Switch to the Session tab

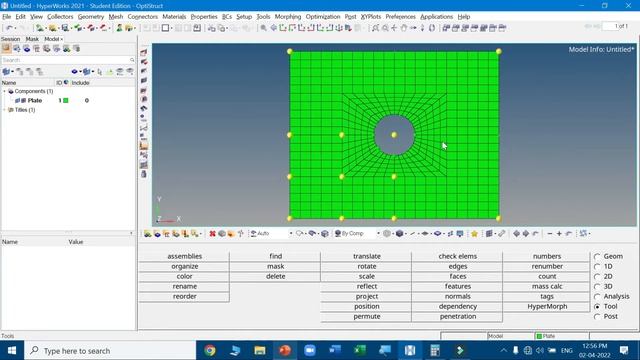(x=11, y=39)
